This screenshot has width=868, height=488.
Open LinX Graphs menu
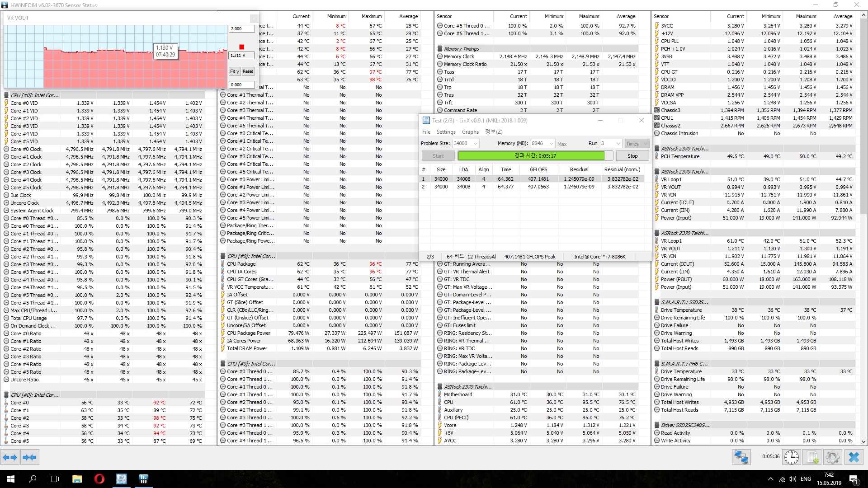[470, 132]
